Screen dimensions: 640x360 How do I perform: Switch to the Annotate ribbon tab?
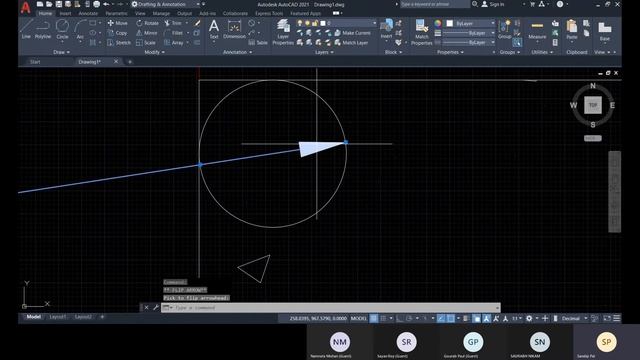[88, 13]
